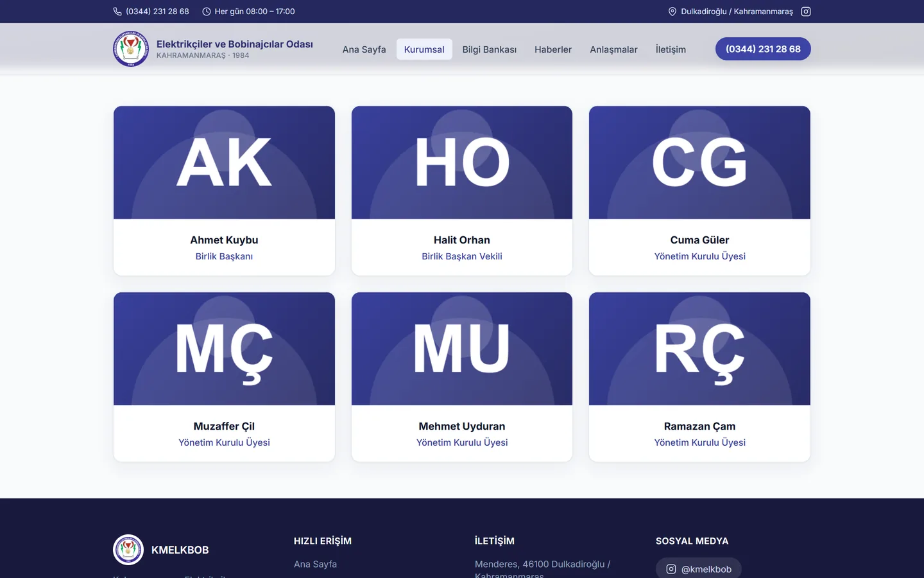Click the name Mehmet Uyduran
The height and width of the screenshot is (578, 924).
pos(462,426)
